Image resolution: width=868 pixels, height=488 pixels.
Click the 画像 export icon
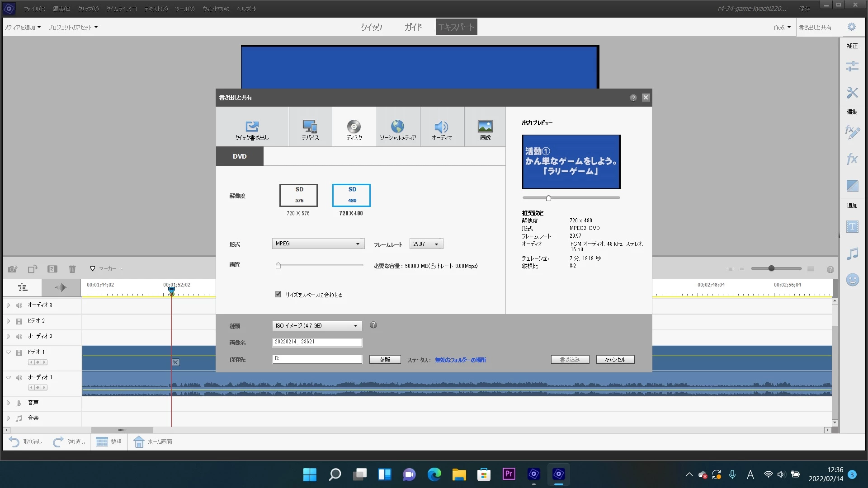pyautogui.click(x=485, y=127)
